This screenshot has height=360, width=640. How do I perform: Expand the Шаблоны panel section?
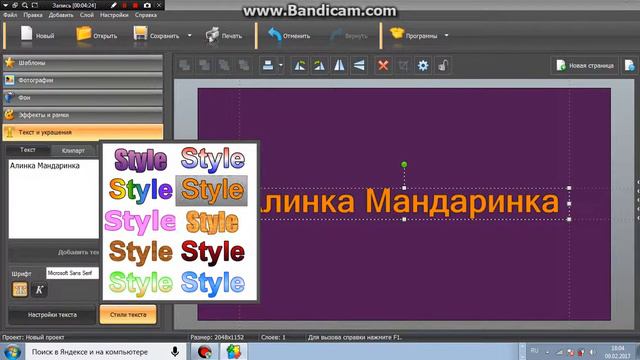click(83, 63)
